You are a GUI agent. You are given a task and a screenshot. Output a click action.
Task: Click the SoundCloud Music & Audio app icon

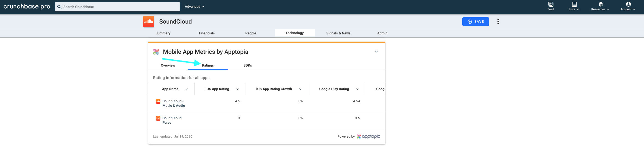coord(158,102)
